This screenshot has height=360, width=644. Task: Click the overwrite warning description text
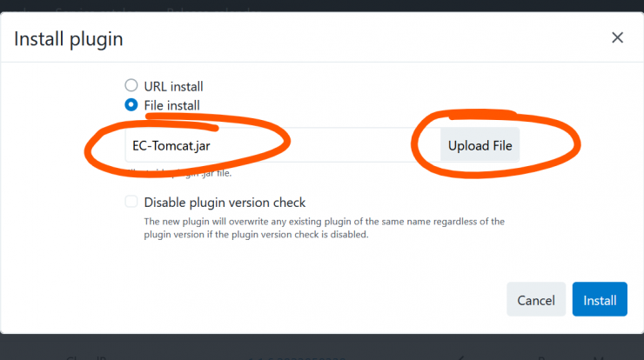tap(324, 228)
